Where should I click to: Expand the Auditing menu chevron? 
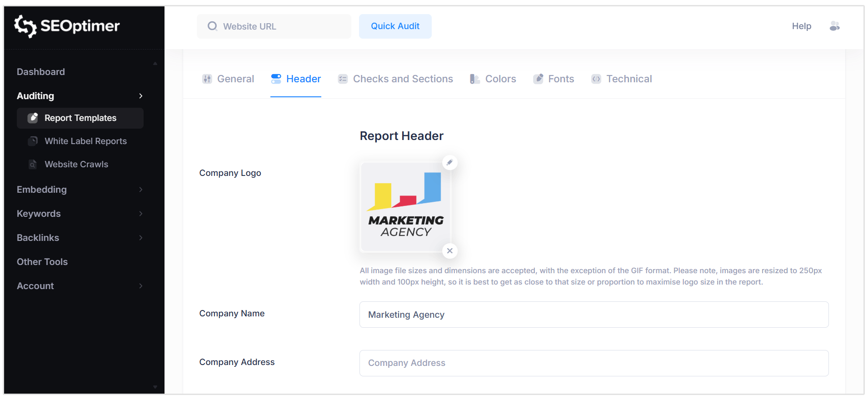[141, 96]
